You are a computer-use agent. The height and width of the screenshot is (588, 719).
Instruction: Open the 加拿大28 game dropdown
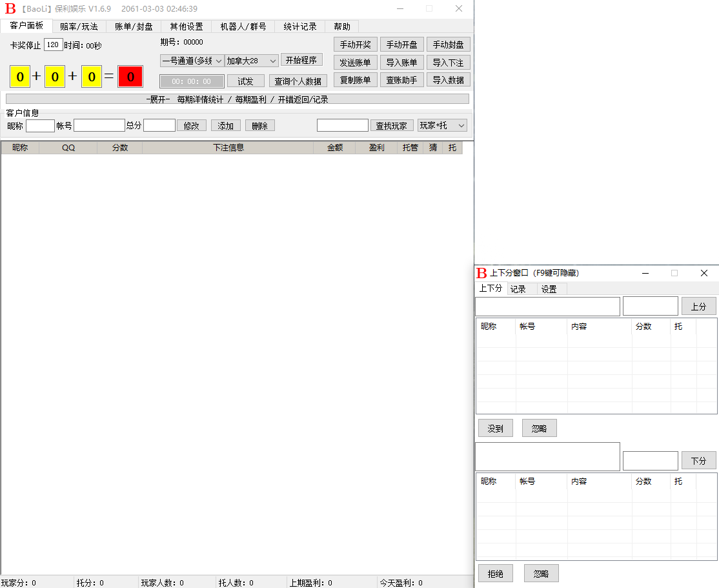250,59
